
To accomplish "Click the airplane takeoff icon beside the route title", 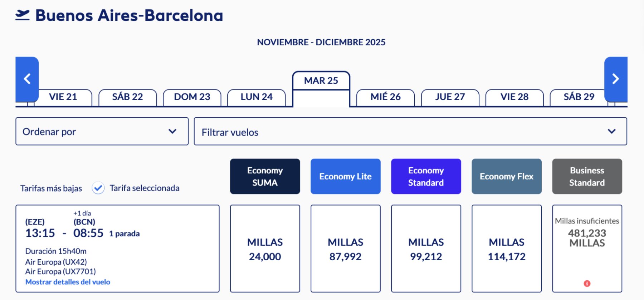I will 22,15.
